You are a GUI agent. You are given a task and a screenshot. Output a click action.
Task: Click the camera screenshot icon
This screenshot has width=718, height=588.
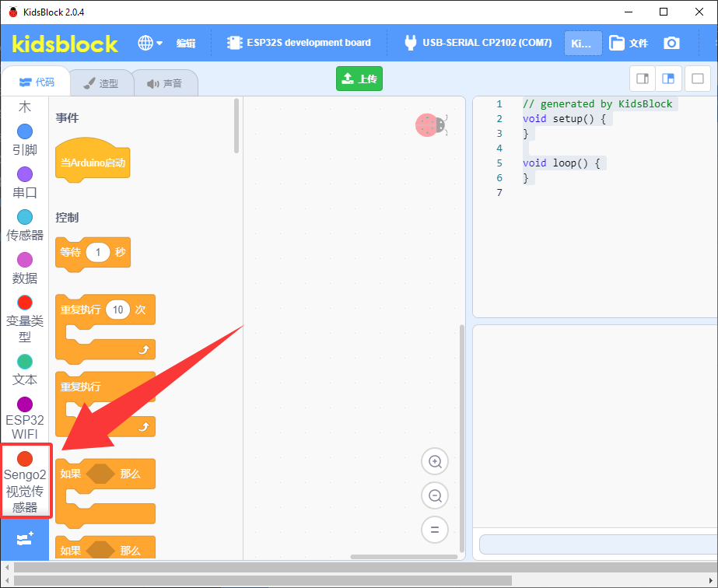pos(671,43)
